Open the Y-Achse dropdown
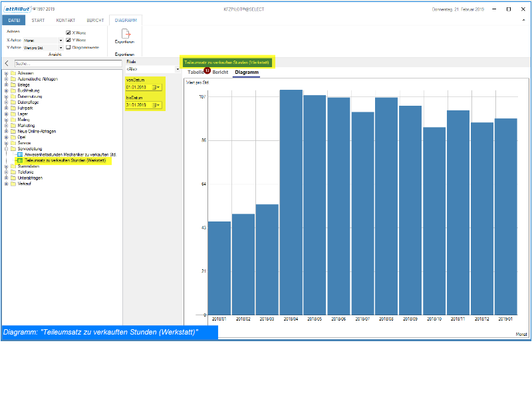 pos(61,48)
